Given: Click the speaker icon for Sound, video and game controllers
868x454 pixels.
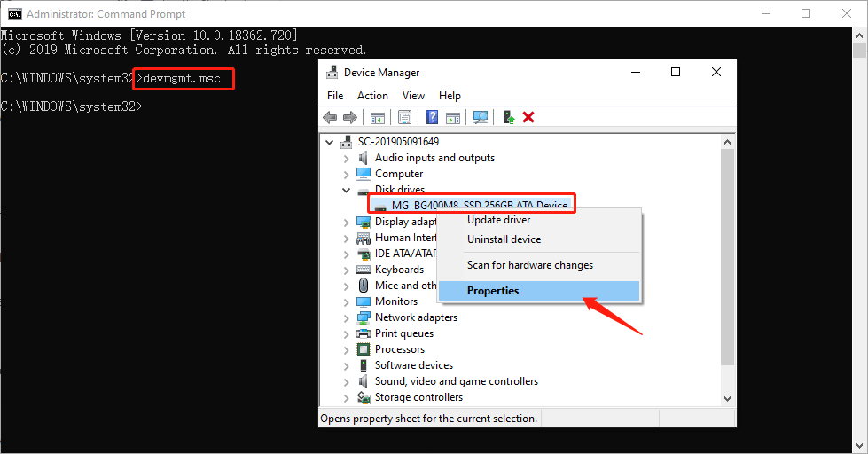Looking at the screenshot, I should click(364, 381).
